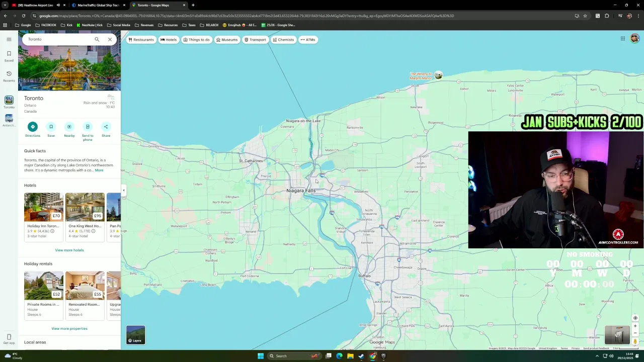The image size is (644, 362).
Task: Click the Buffalo city label
Action: point(364,276)
